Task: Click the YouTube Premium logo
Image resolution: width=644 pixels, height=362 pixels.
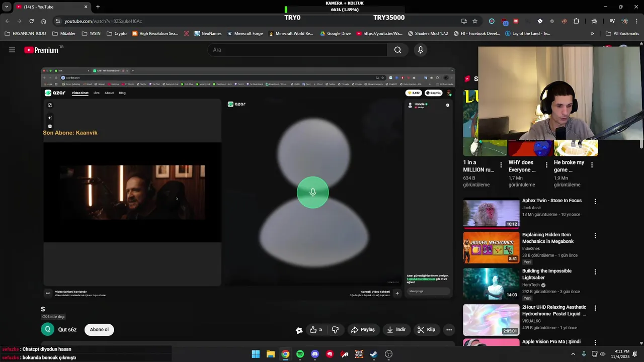Action: pos(41,50)
